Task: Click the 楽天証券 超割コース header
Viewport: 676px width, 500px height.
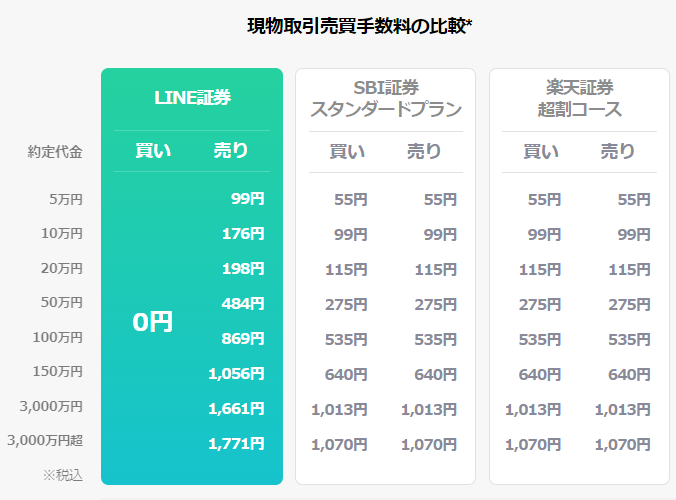Action: tap(579, 99)
